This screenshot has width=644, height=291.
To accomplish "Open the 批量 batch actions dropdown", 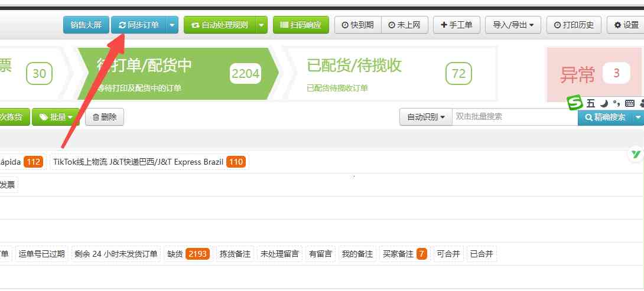I will 56,117.
